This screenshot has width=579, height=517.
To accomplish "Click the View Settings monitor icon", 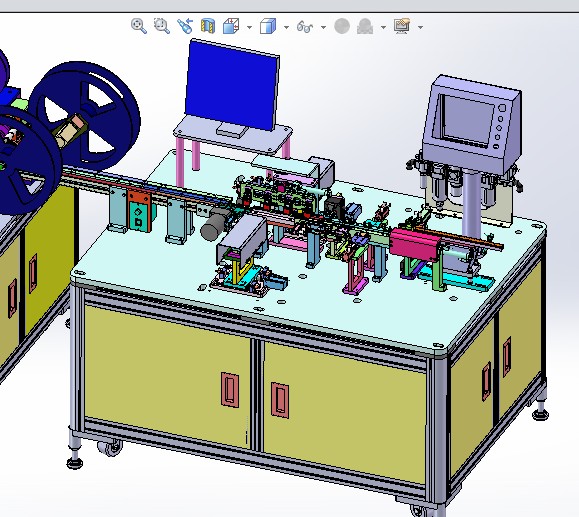I will point(402,26).
